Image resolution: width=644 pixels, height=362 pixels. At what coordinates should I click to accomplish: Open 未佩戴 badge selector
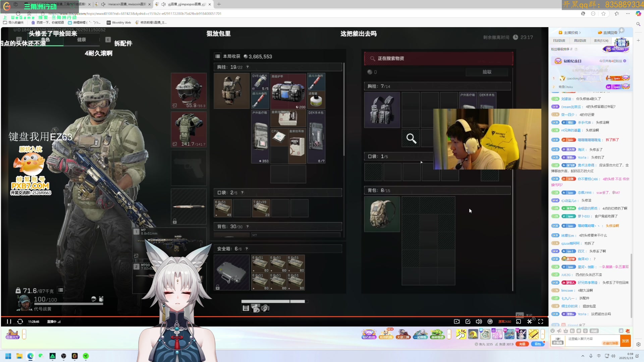557,341
